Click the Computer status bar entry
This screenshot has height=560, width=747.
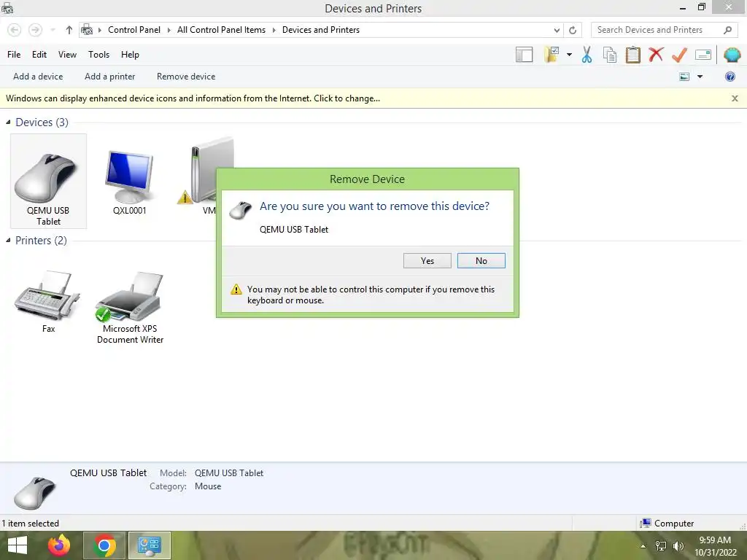pyautogui.click(x=667, y=524)
